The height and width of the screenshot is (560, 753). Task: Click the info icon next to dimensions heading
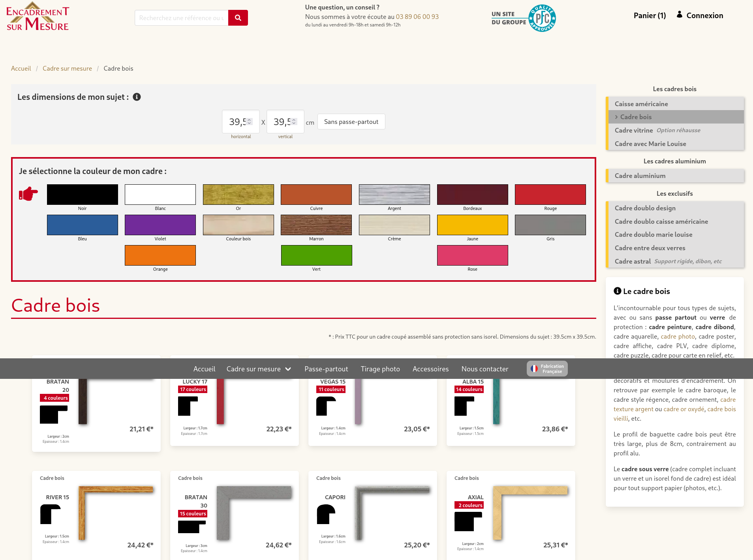pos(137,96)
